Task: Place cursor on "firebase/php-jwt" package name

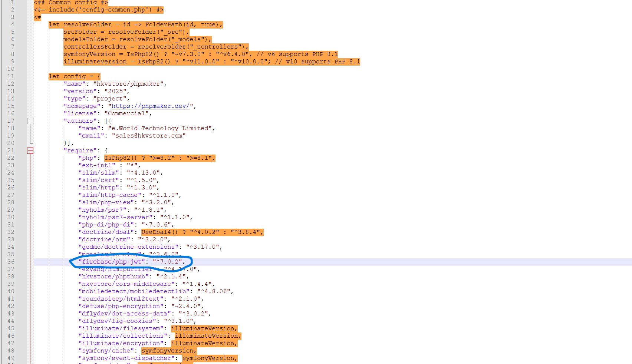Action: pyautogui.click(x=111, y=262)
